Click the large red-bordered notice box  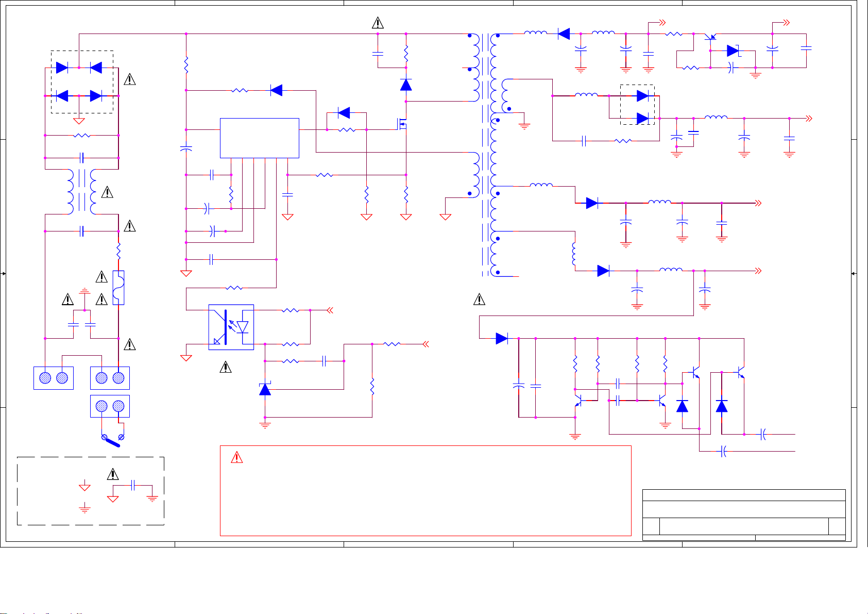[x=426, y=491]
